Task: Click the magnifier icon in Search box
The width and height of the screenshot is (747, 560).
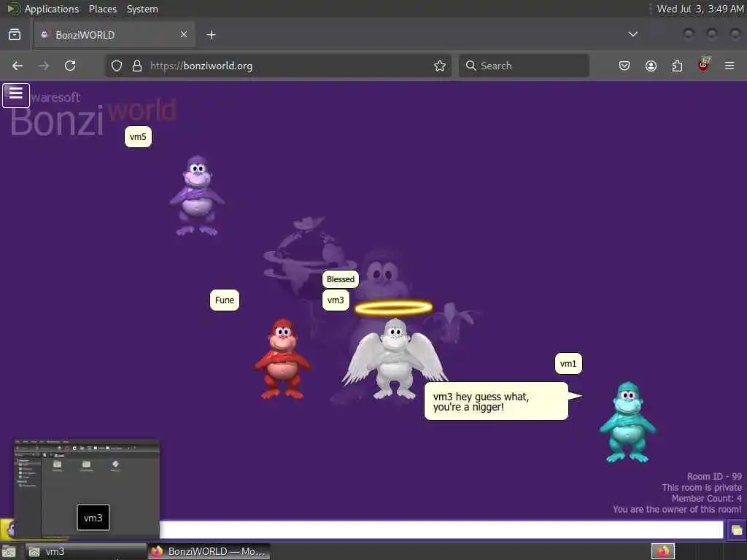Action: click(x=471, y=66)
